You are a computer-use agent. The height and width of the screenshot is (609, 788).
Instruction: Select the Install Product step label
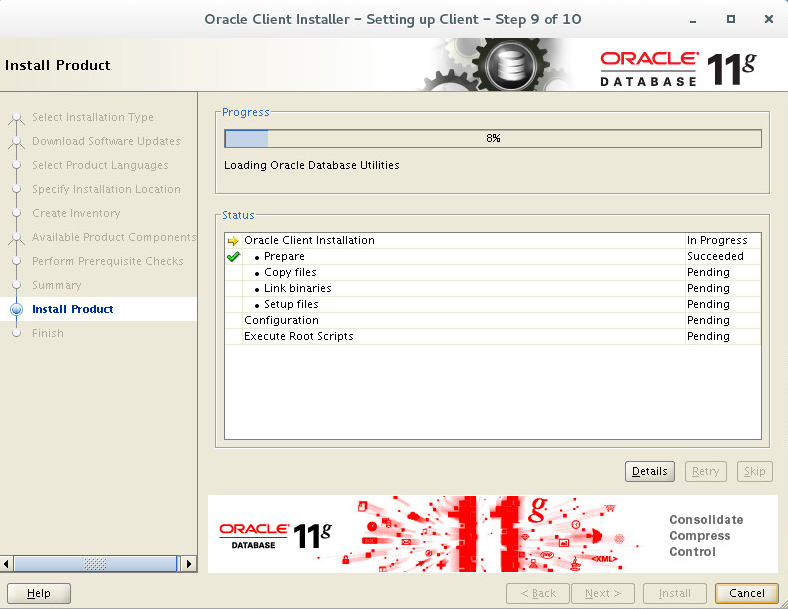coord(72,310)
